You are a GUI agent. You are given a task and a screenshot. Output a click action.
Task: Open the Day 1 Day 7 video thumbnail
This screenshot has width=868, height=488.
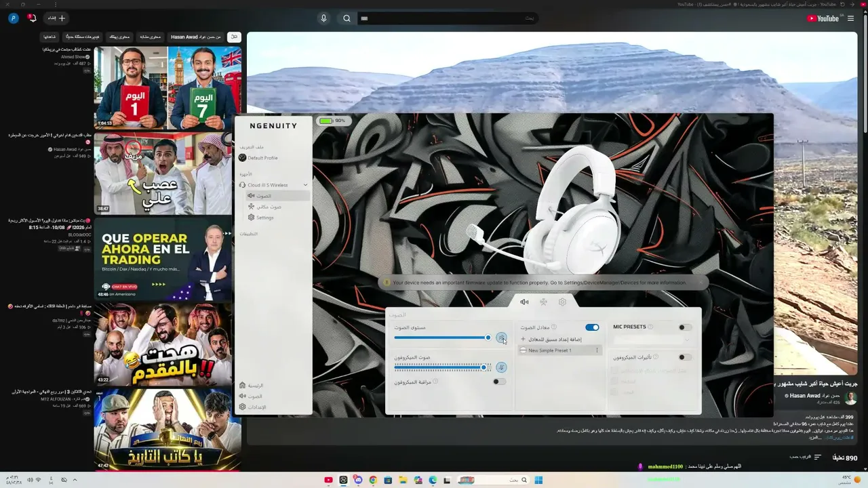point(167,87)
